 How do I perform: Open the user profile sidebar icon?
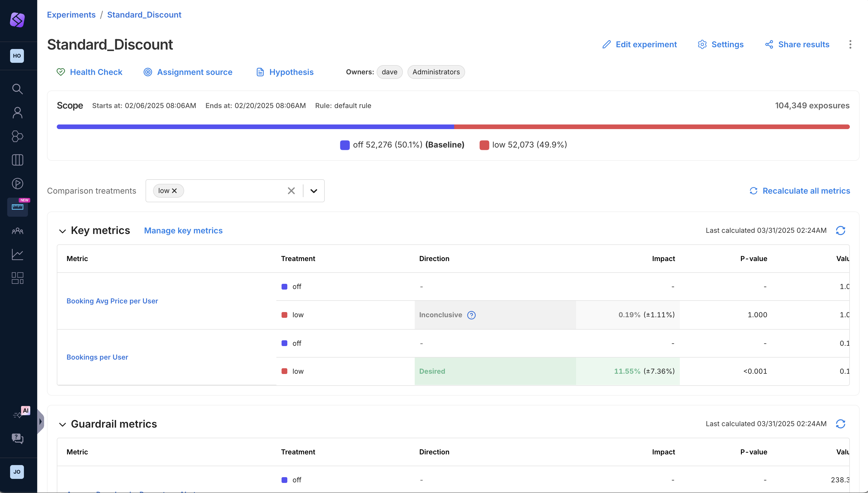(x=17, y=113)
